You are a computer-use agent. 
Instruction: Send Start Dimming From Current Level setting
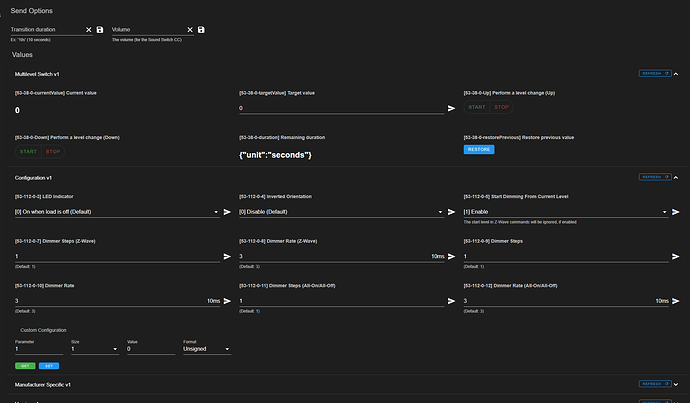pyautogui.click(x=676, y=212)
